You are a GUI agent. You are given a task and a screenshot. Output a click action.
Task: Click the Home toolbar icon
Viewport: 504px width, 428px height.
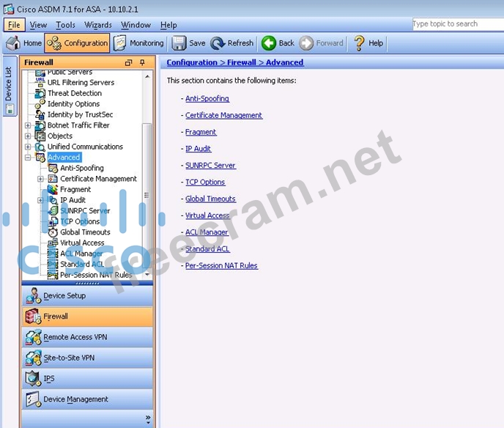[12, 43]
